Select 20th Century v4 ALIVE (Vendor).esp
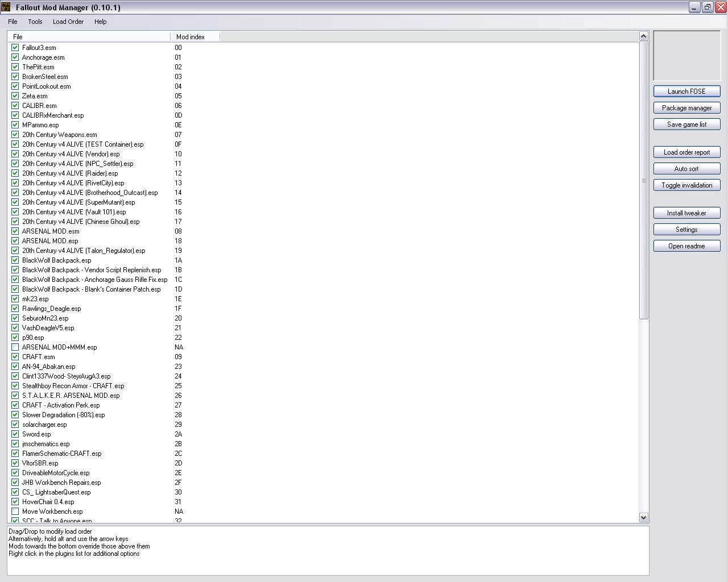The height and width of the screenshot is (582, 728). (x=71, y=154)
